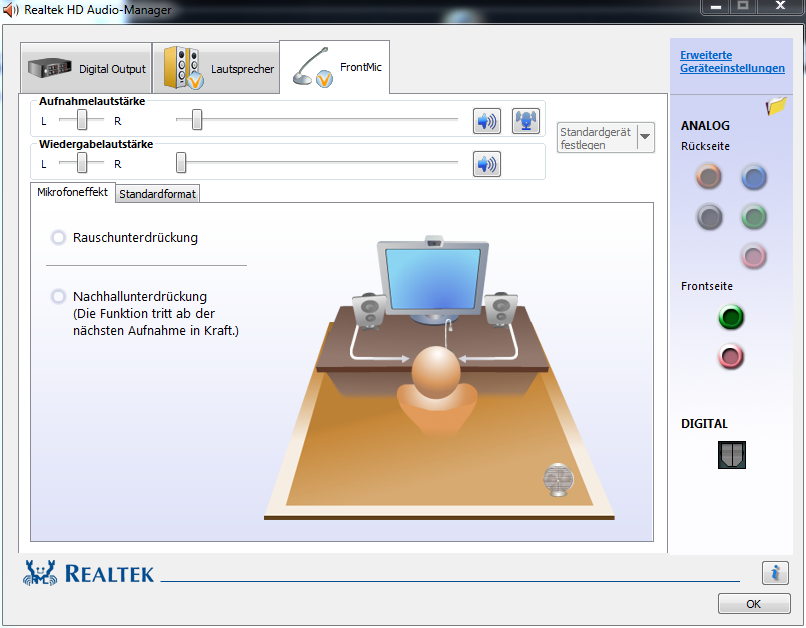
Task: Click the Realtek crab logo
Action: (40, 573)
